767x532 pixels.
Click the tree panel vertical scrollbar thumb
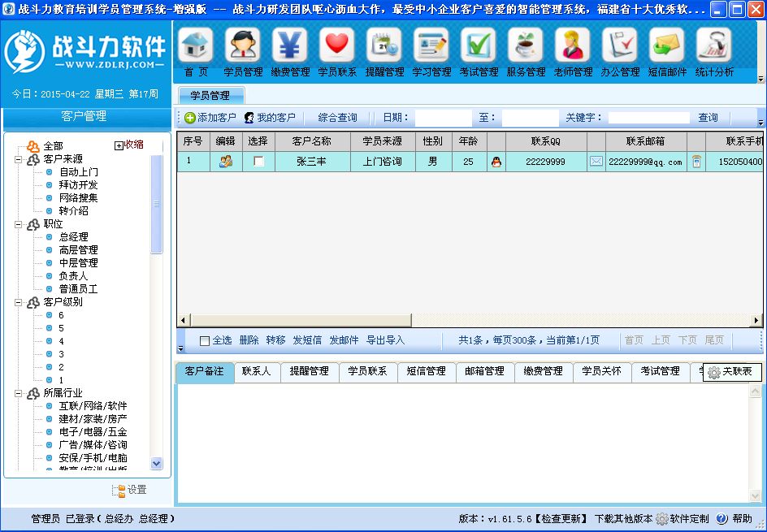[157, 204]
